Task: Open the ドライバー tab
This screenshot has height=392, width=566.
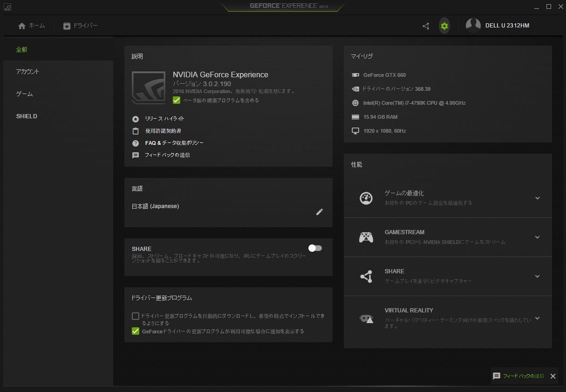Action: click(x=81, y=26)
